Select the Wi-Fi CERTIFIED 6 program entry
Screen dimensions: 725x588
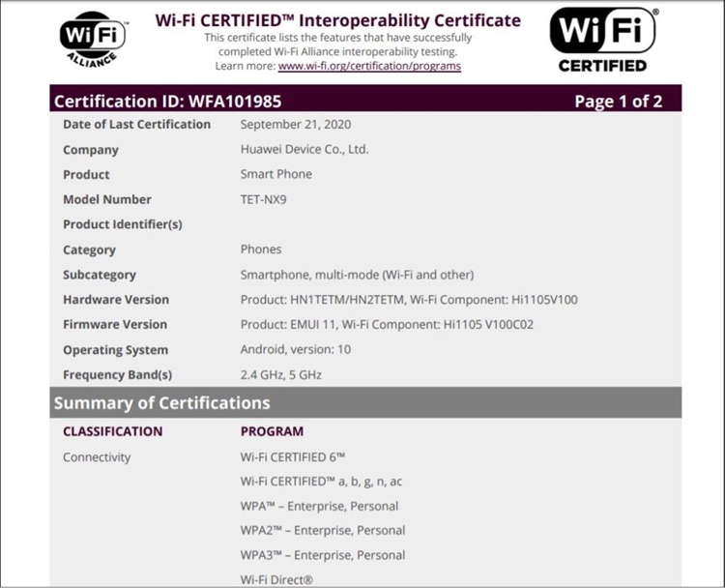[x=292, y=457]
